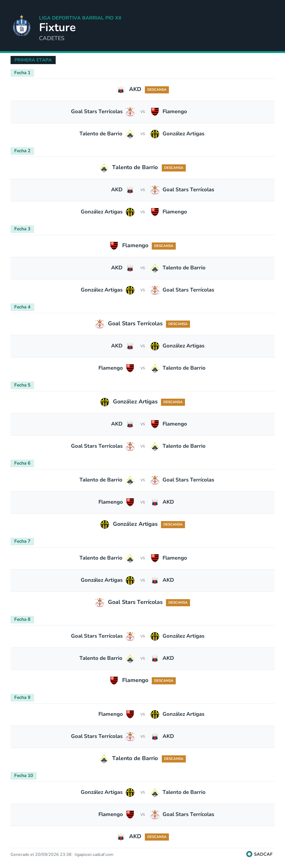285x868 pixels.
Task: Click the Fixture heading title
Action: [x=57, y=27]
